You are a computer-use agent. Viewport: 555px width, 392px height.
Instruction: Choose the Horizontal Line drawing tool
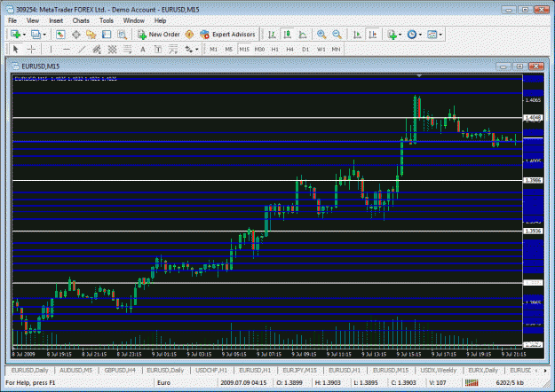click(x=67, y=49)
